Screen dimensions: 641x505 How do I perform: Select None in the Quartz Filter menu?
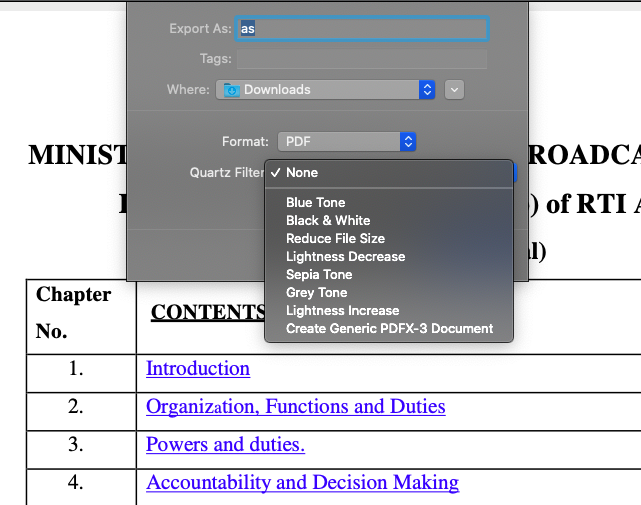click(x=389, y=173)
